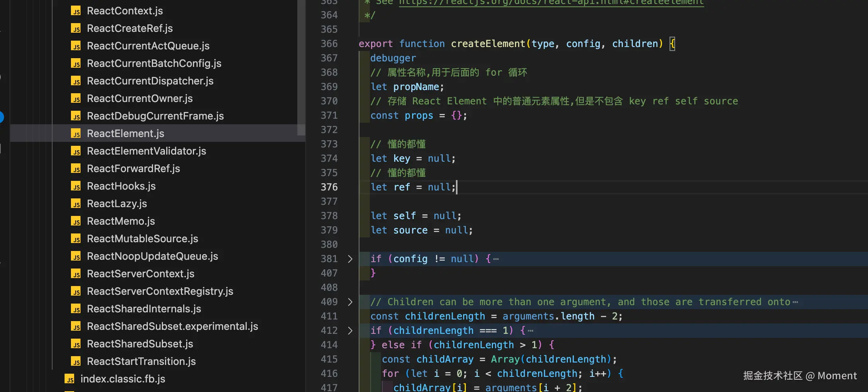Image resolution: width=868 pixels, height=392 pixels.
Task: Click the JS icon beside ReactMemo.js
Action: point(76,221)
